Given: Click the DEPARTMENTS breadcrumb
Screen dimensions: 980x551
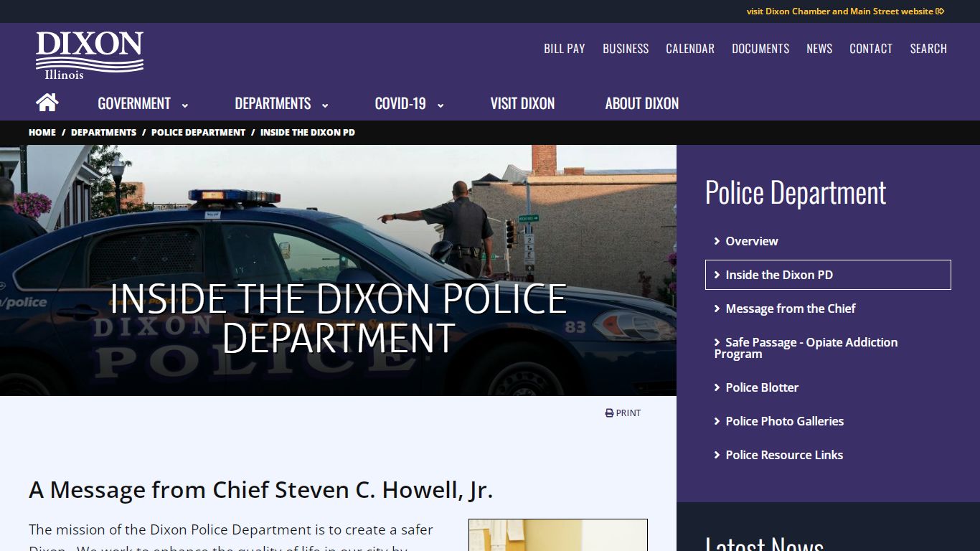Looking at the screenshot, I should (x=103, y=133).
